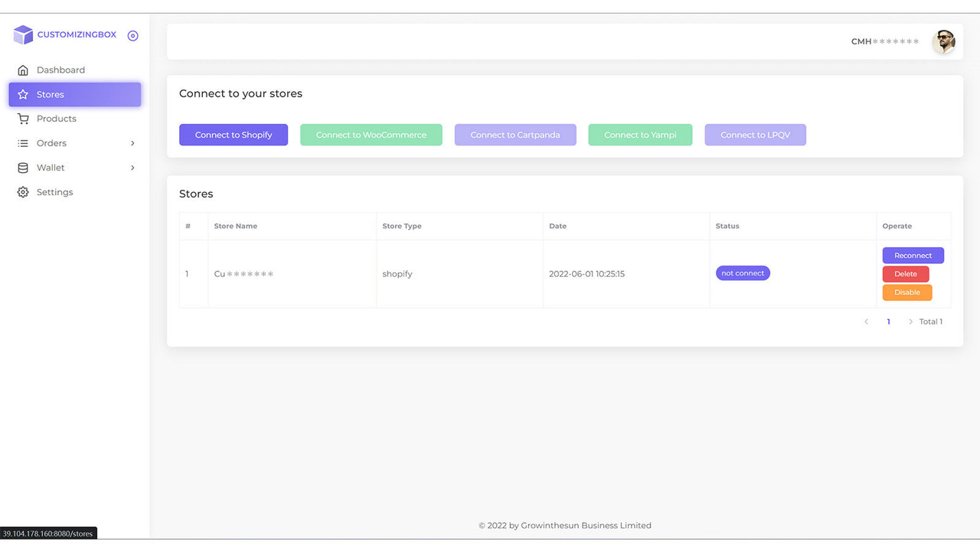The height and width of the screenshot is (551, 980).
Task: Open the profile avatar in the header
Action: coord(945,41)
